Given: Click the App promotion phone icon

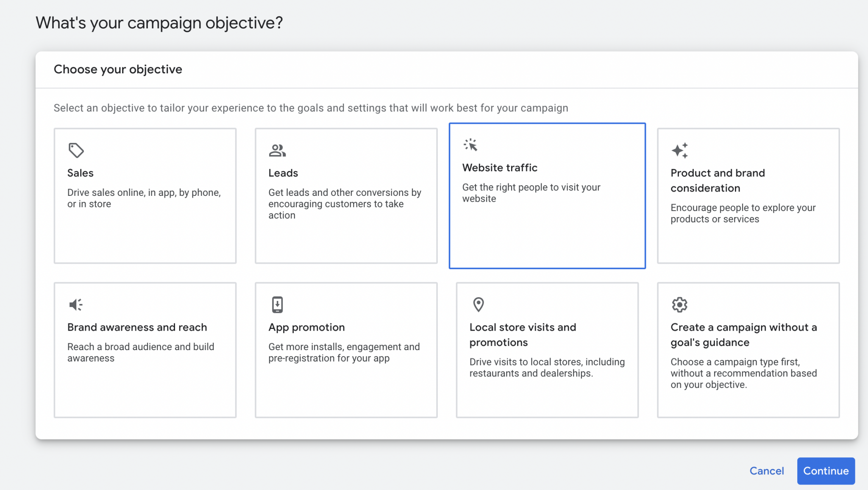Looking at the screenshot, I should pyautogui.click(x=277, y=304).
